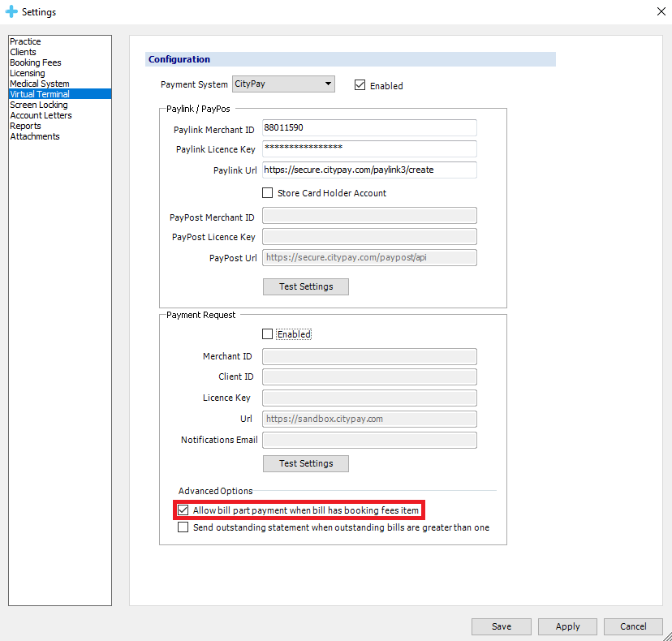Viewport: 672px width, 641px height.
Task: Focus the Paylink Url text field
Action: point(369,170)
